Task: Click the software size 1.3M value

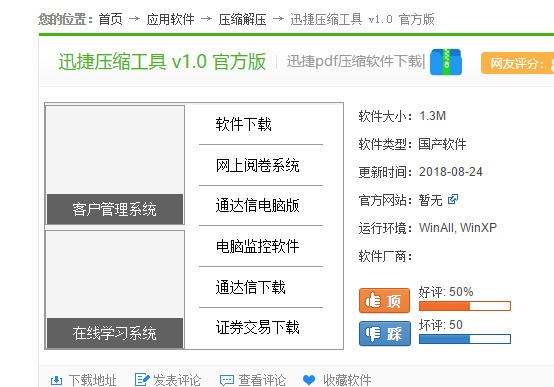Action: coord(432,116)
